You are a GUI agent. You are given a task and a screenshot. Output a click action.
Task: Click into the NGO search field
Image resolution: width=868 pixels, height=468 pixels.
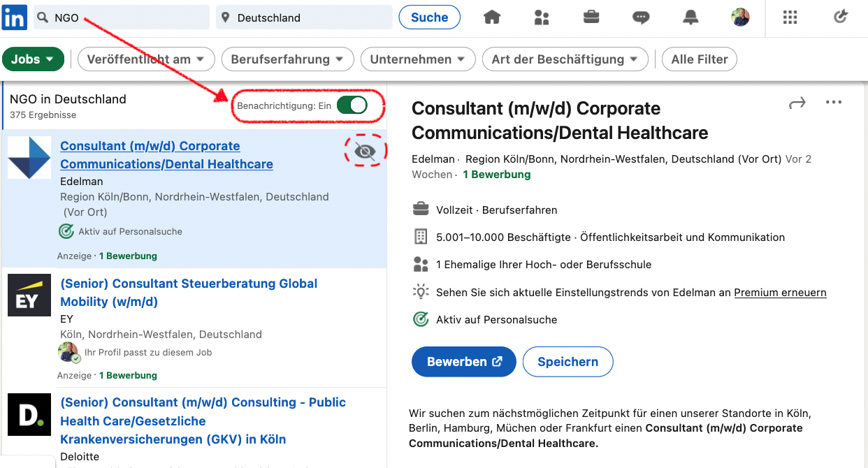[122, 17]
